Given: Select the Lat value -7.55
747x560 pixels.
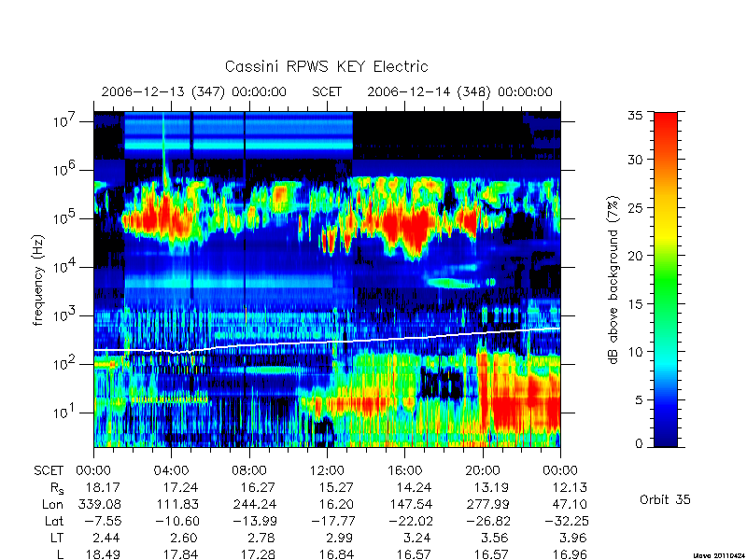Looking at the screenshot, I should [x=102, y=521].
